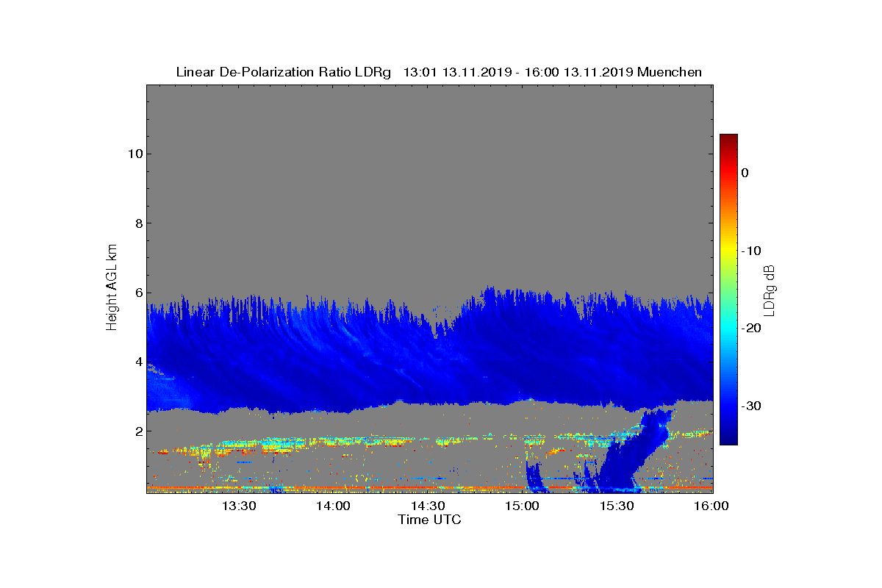The width and height of the screenshot is (882, 588).
Task: Click the plot title "Linear De-Polarization Ratio LDRg"
Action: click(284, 72)
